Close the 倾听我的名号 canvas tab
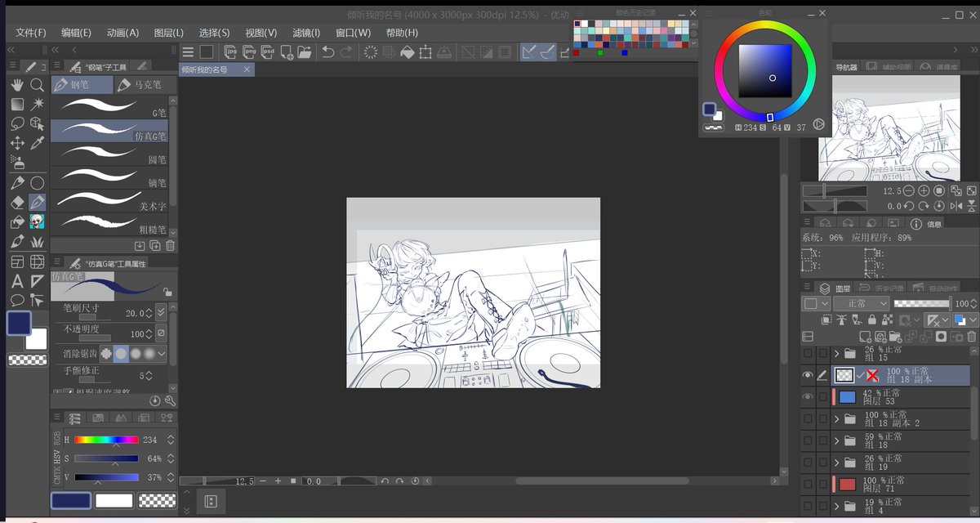 (x=247, y=70)
